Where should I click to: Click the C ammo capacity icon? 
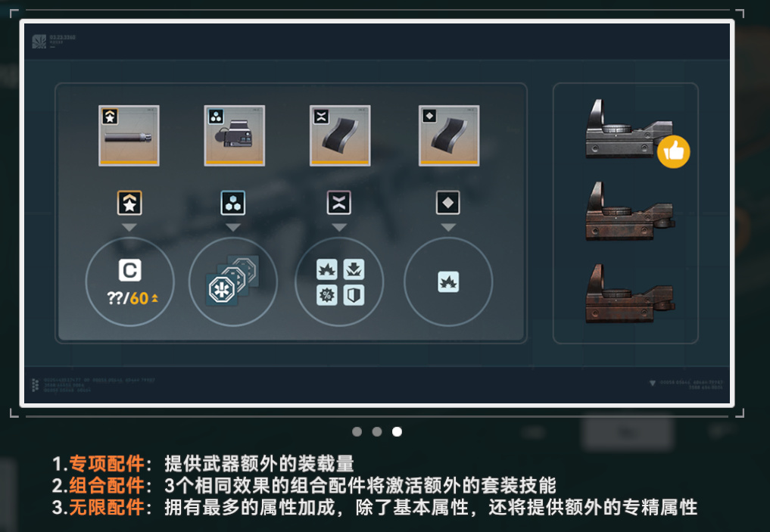[x=130, y=270]
